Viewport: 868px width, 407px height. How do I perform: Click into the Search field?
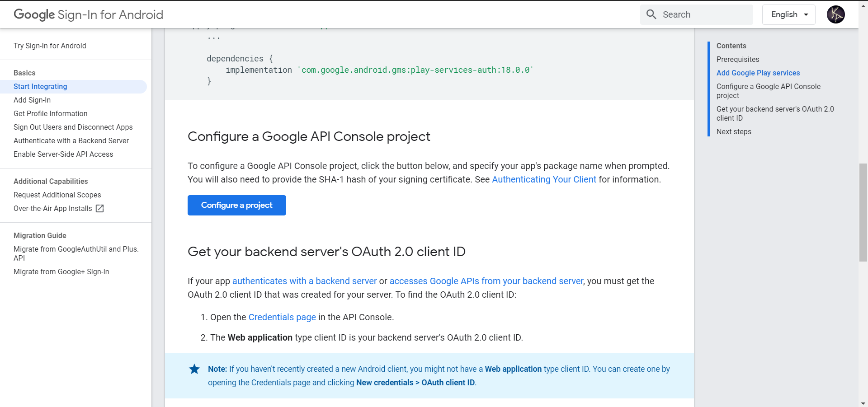click(x=697, y=14)
